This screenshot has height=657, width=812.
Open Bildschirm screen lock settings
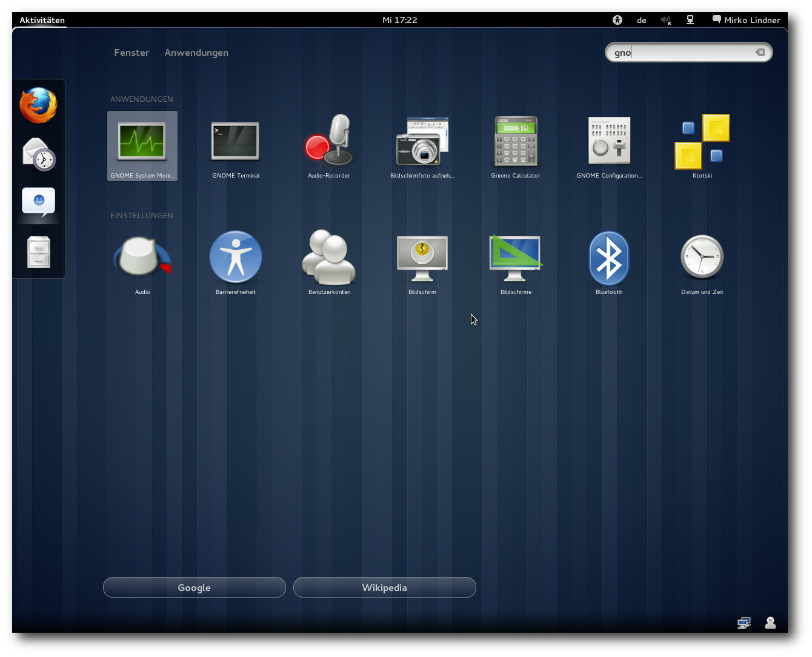point(422,262)
